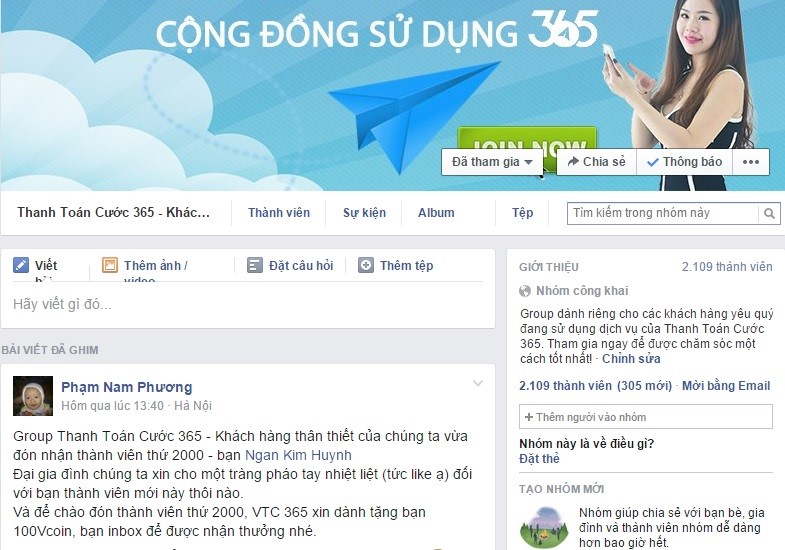Click the Thêm tệp plus icon
Image resolution: width=785 pixels, height=550 pixels.
point(366,265)
